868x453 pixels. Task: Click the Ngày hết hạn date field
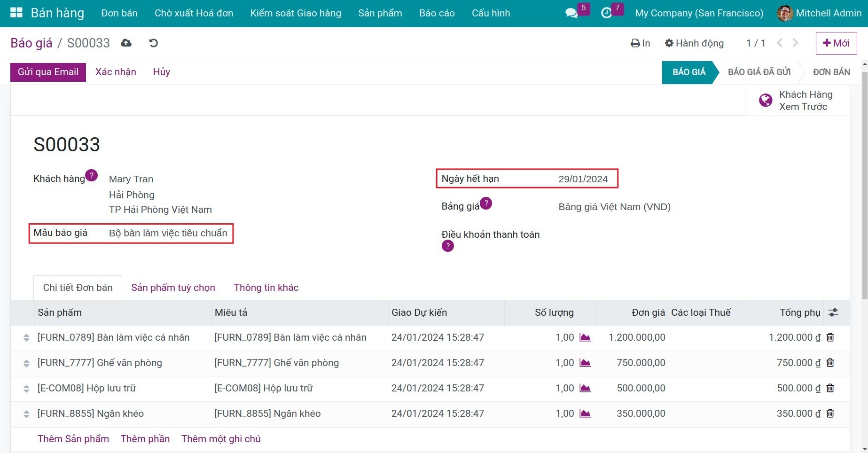coord(583,179)
